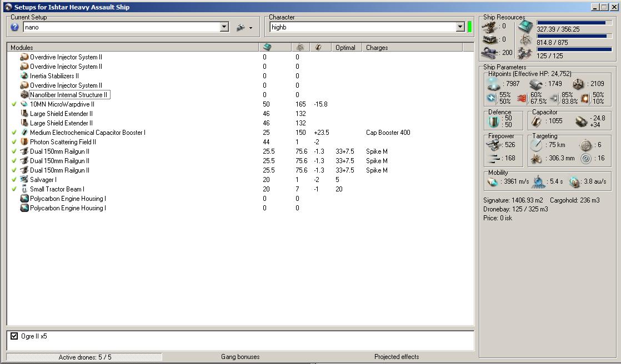Click the armor hitpoints icon showing 1749

pos(536,84)
